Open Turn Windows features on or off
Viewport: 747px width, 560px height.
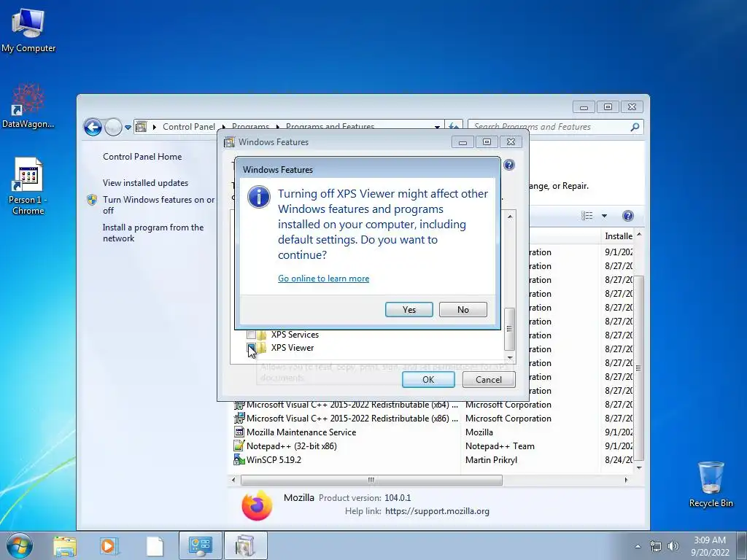158,205
